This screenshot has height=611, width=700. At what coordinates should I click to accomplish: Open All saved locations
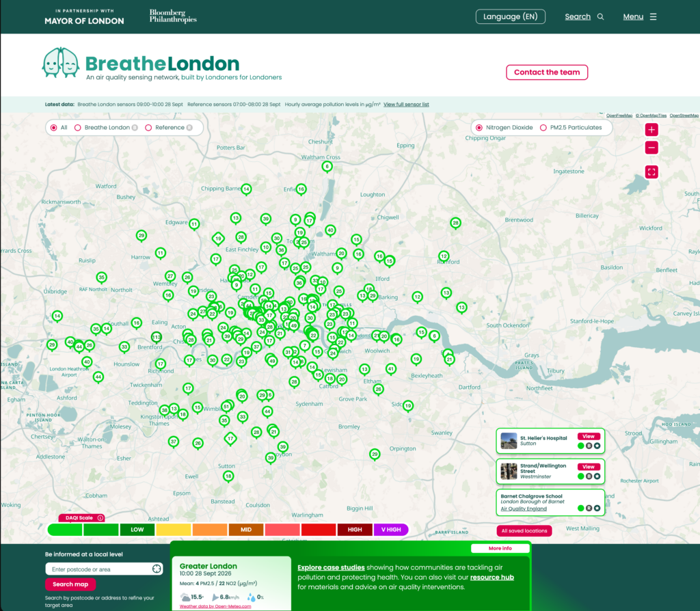click(524, 530)
